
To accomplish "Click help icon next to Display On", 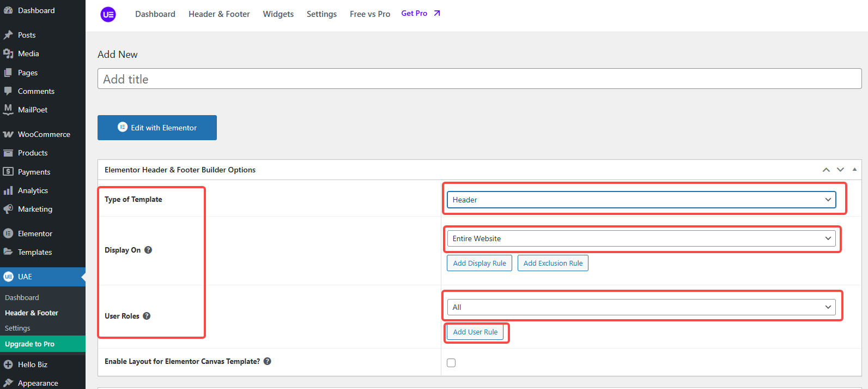I will [x=148, y=250].
